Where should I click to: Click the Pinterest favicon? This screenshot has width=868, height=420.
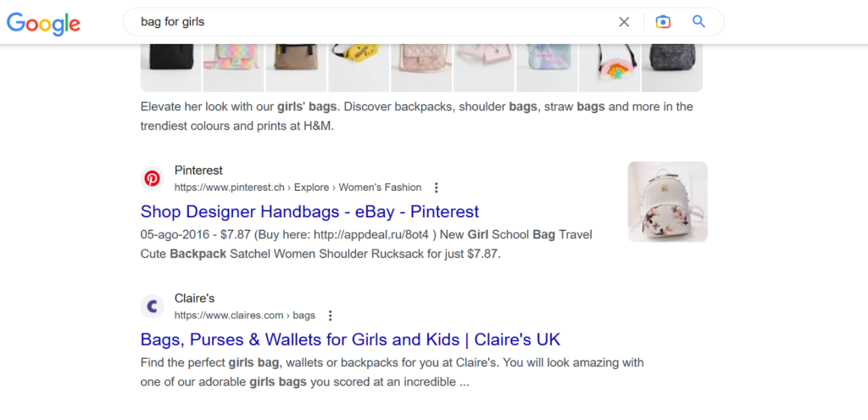point(152,178)
